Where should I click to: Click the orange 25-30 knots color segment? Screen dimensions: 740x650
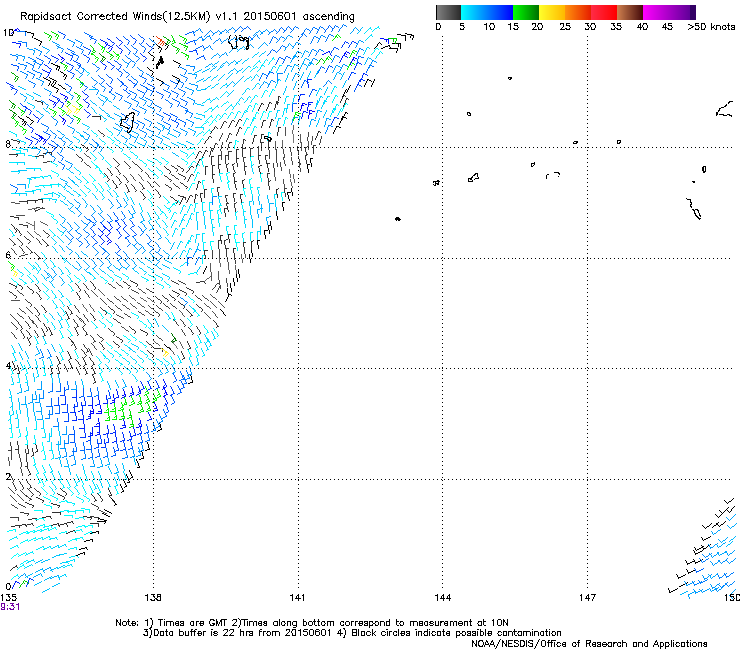[x=578, y=12]
